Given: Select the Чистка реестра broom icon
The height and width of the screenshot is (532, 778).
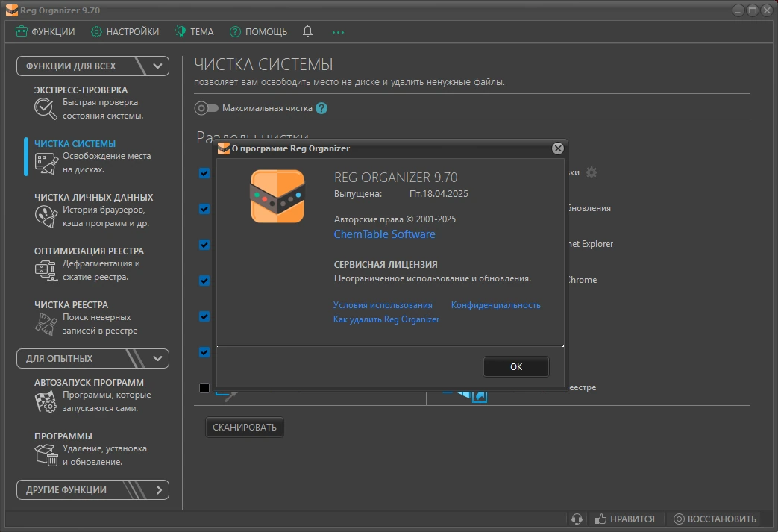Looking at the screenshot, I should point(46,324).
